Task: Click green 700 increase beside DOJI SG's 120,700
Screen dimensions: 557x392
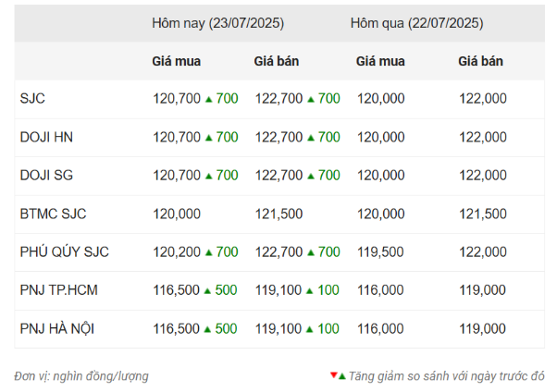Action: (x=227, y=176)
